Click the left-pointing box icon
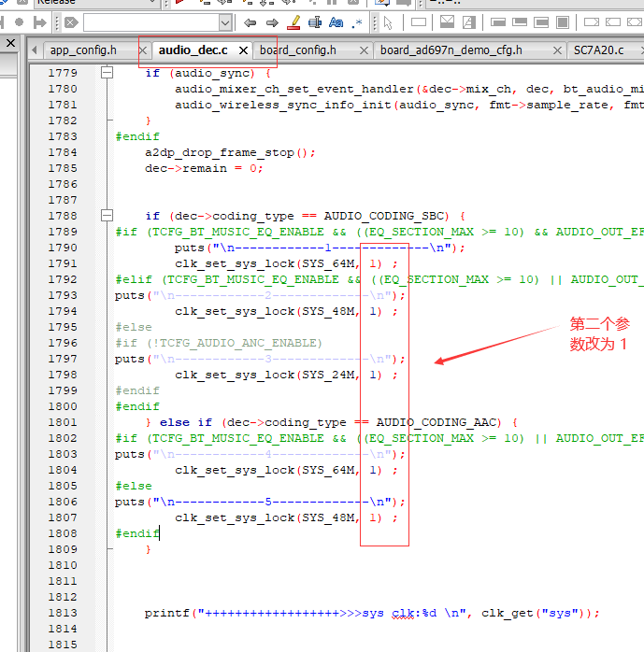This screenshot has width=644, height=652. (613, 22)
